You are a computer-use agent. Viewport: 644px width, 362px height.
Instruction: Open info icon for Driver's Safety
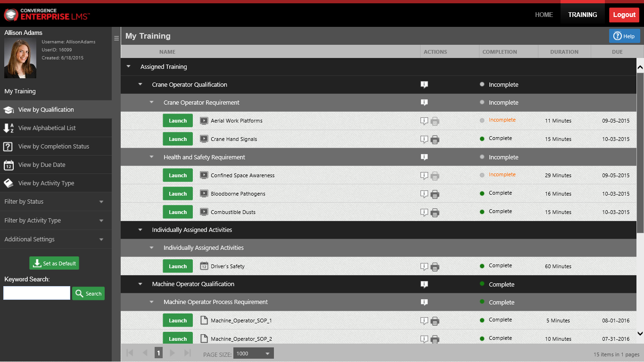click(424, 267)
